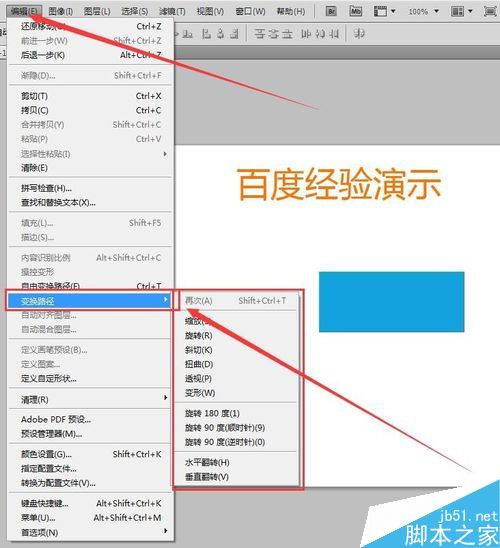The image size is (500, 548).
Task: Choose 再次(A) in the transform submenu
Action: 236,301
